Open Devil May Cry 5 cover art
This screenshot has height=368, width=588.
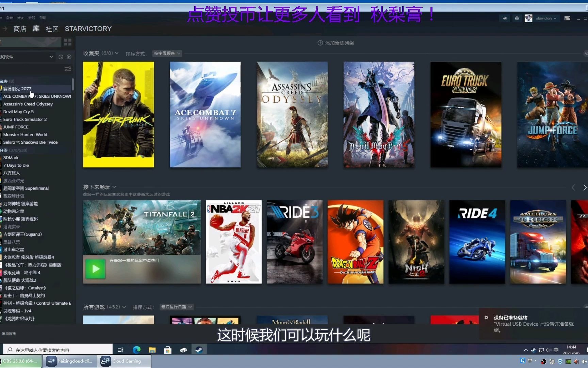(x=379, y=114)
